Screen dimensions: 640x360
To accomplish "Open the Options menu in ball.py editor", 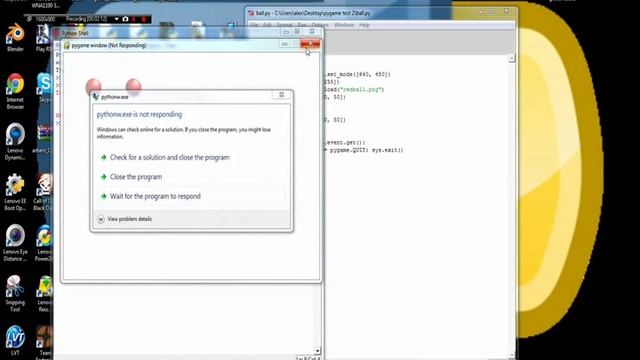I will pos(320,25).
